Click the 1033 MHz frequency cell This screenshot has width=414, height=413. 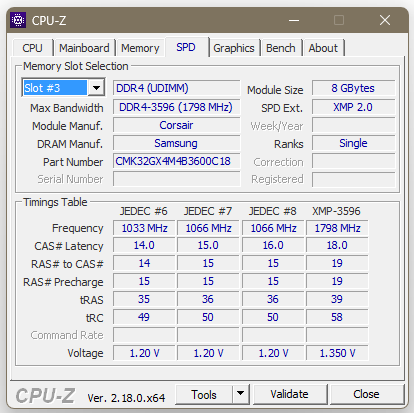pyautogui.click(x=144, y=228)
